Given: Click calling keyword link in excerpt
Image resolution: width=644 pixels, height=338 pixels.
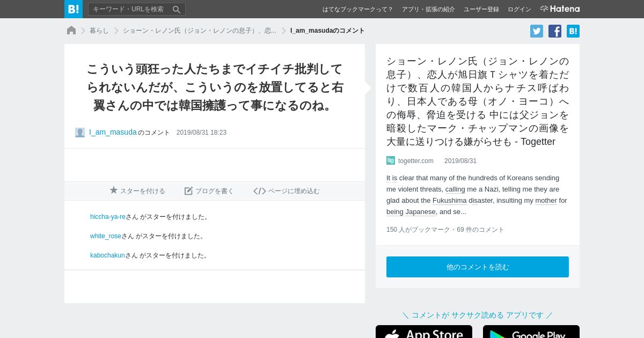Looking at the screenshot, I should pyautogui.click(x=455, y=189).
